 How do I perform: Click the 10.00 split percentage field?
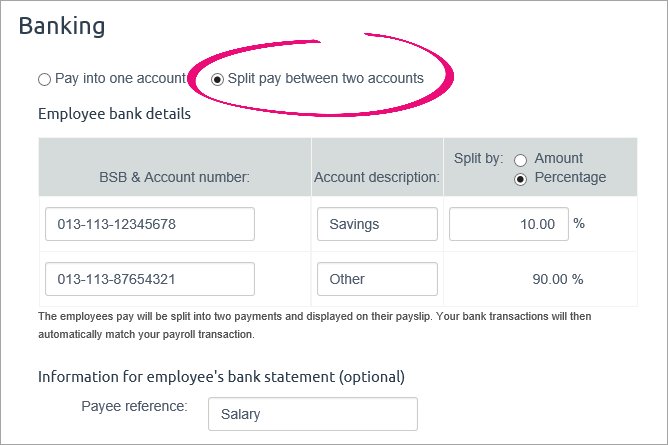508,224
